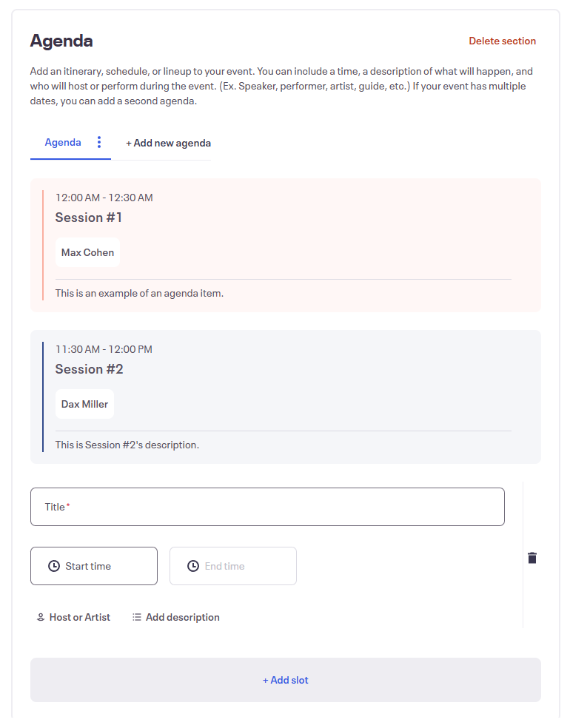
Task: Select the Dax Miller host chip
Action: (x=84, y=404)
